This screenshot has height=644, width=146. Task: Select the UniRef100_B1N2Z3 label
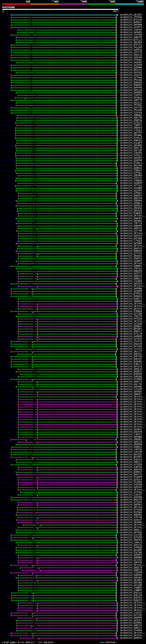pos(131,600)
